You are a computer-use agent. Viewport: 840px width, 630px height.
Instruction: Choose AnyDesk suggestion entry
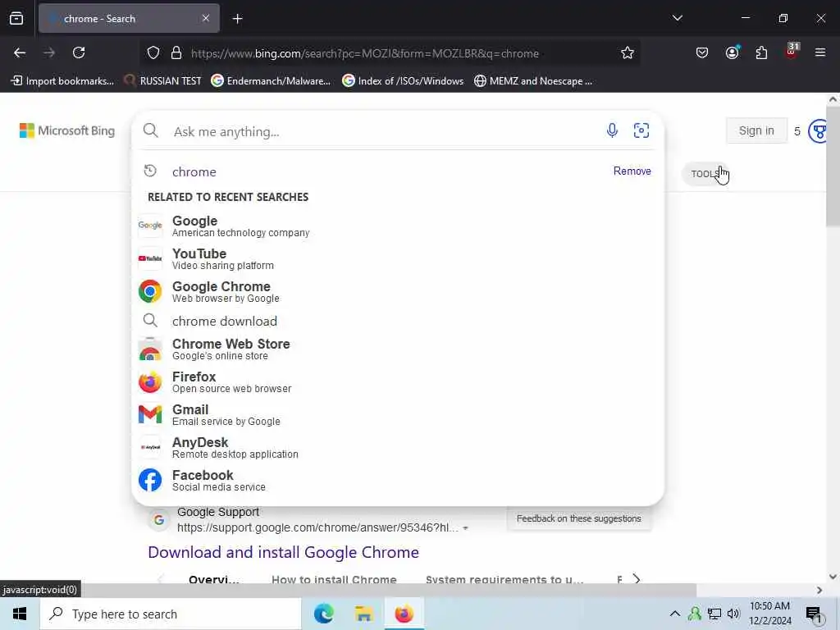click(x=398, y=448)
